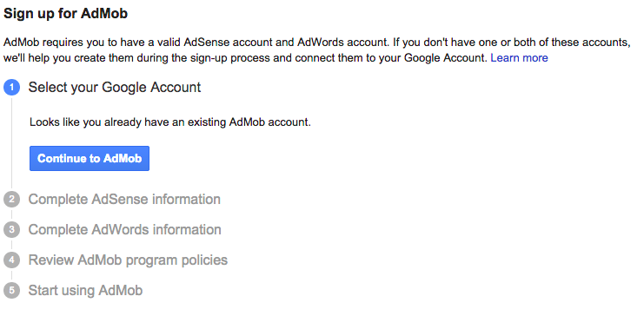Click the existing AdMob account message text
Screen dimensions: 644x316
pyautogui.click(x=170, y=122)
